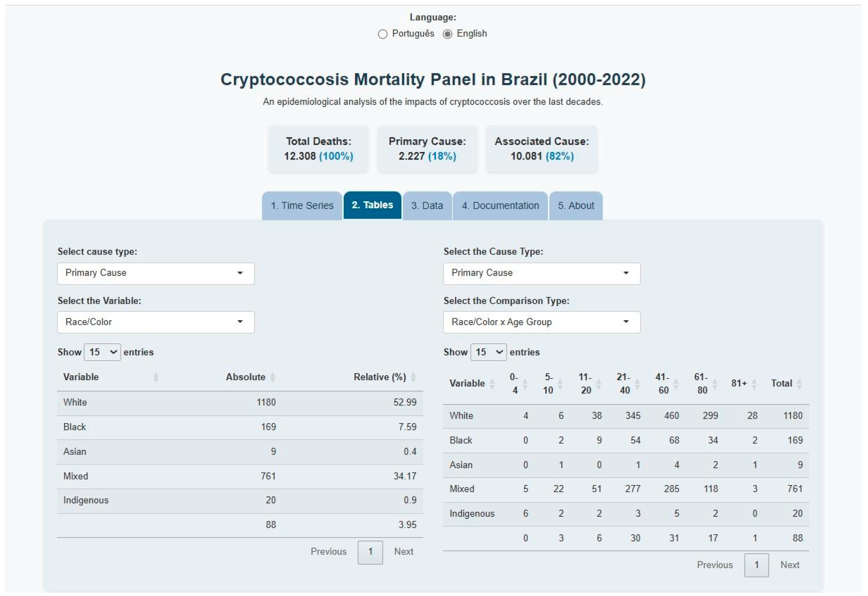Image resolution: width=868 pixels, height=596 pixels.
Task: Sort by Relative (%) column arrows
Action: click(x=413, y=377)
